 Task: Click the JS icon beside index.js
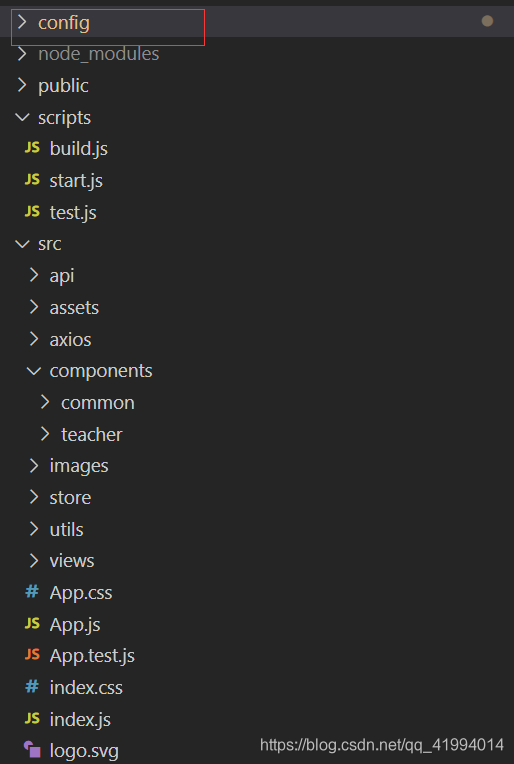32,718
